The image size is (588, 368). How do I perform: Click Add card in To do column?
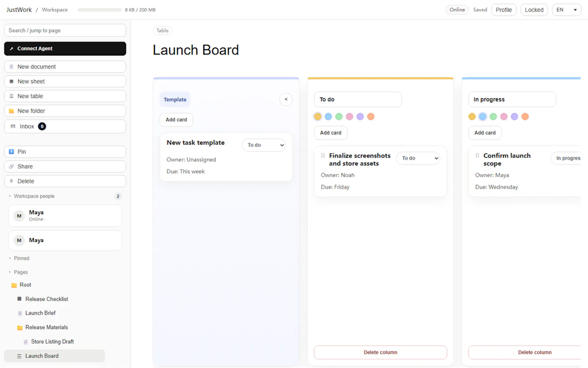tap(331, 133)
